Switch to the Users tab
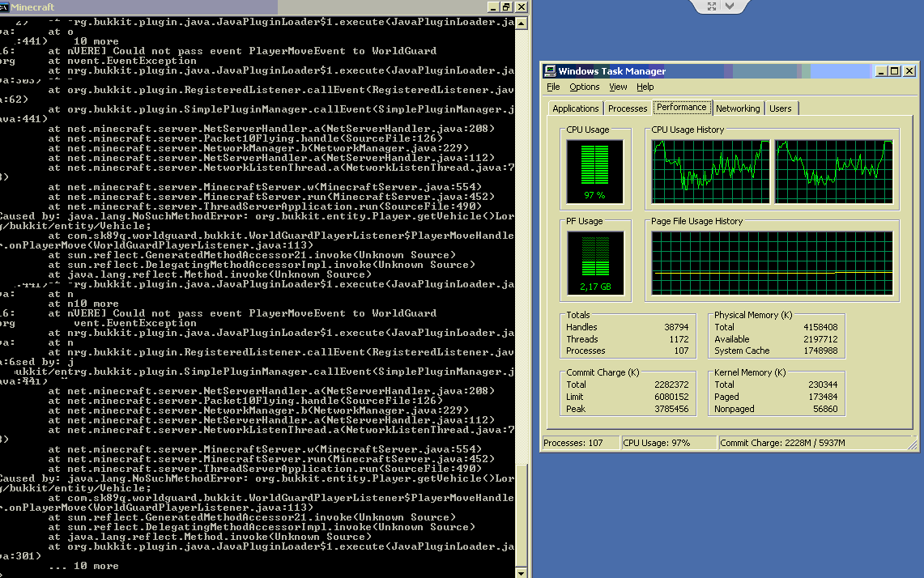Viewport: 924px width, 578px height. tap(780, 108)
